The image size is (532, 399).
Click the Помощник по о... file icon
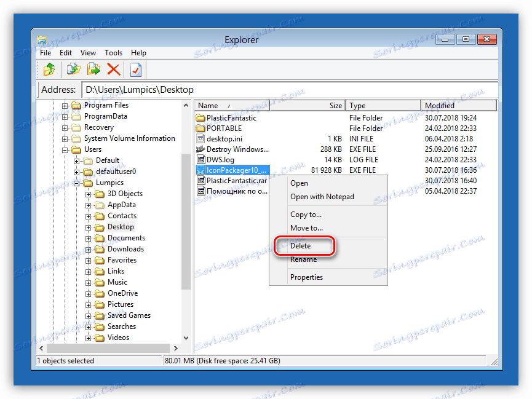pos(201,191)
